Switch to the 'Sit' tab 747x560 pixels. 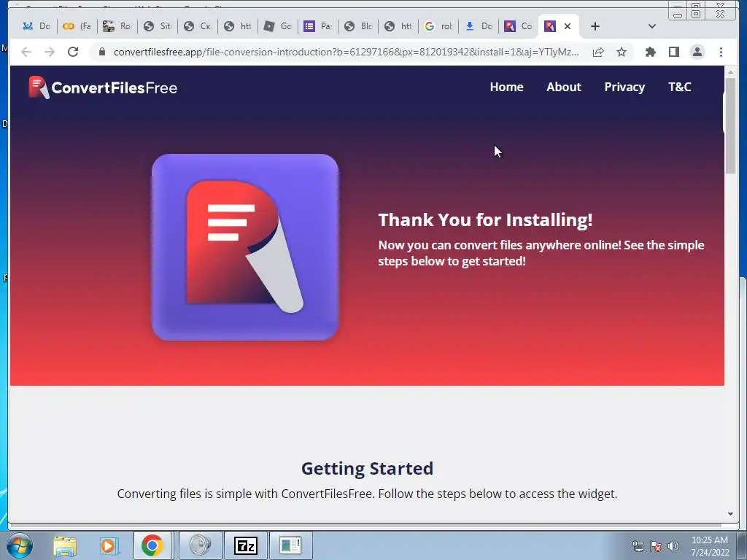coord(158,26)
